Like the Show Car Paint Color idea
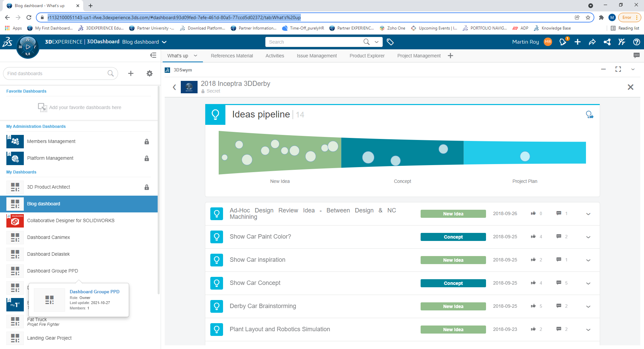 533,237
